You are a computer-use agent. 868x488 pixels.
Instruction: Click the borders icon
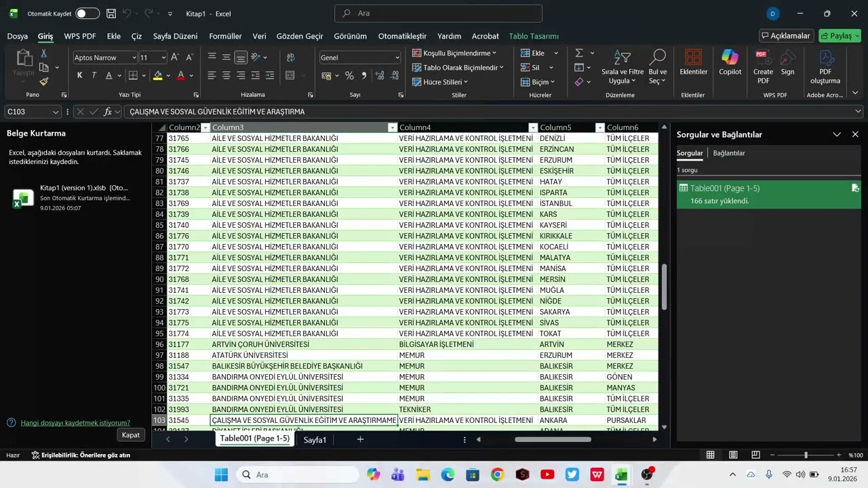134,75
